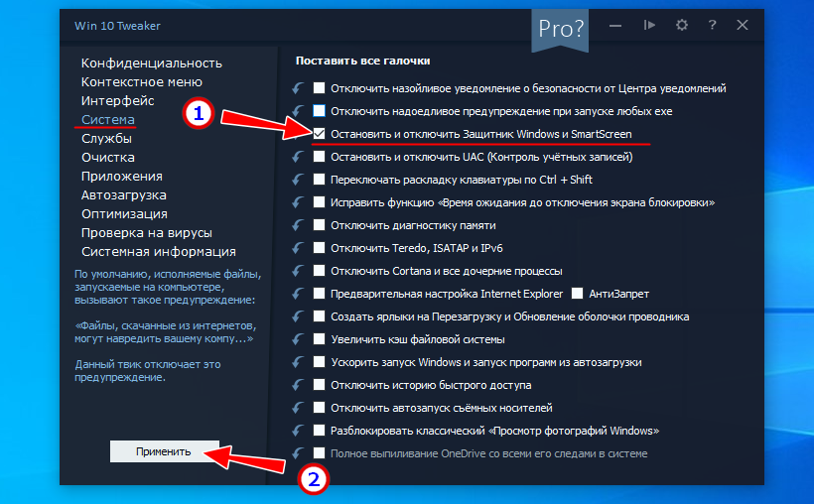Click revert arrow beside exe warning tweak
This screenshot has height=504, width=814.
tap(298, 111)
